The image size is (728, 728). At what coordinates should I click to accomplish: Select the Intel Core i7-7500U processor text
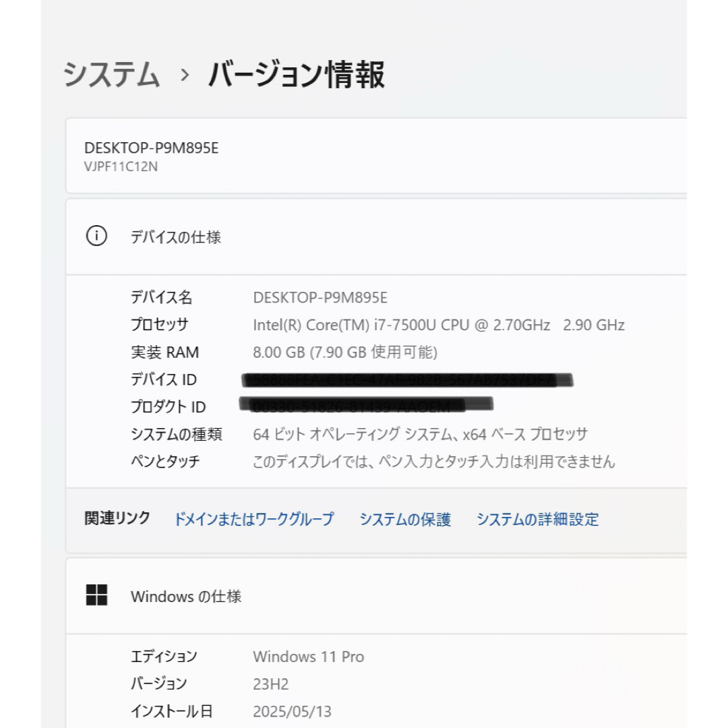[439, 325]
